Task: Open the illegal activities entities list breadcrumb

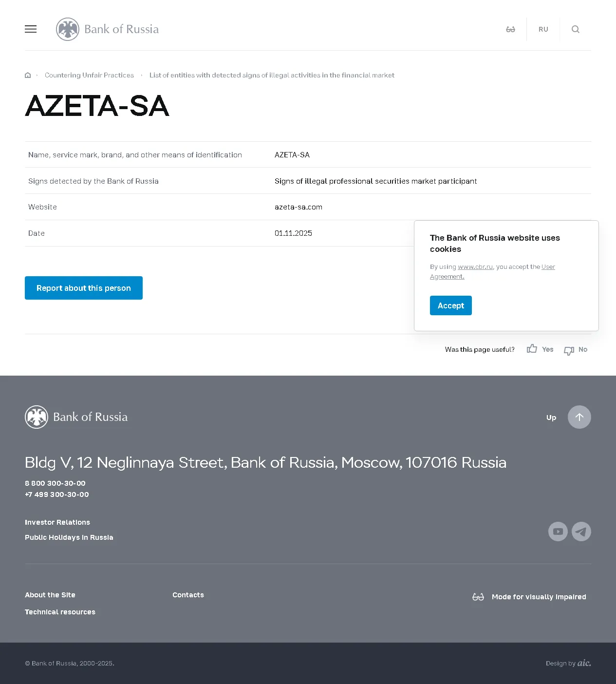Action: (x=272, y=75)
